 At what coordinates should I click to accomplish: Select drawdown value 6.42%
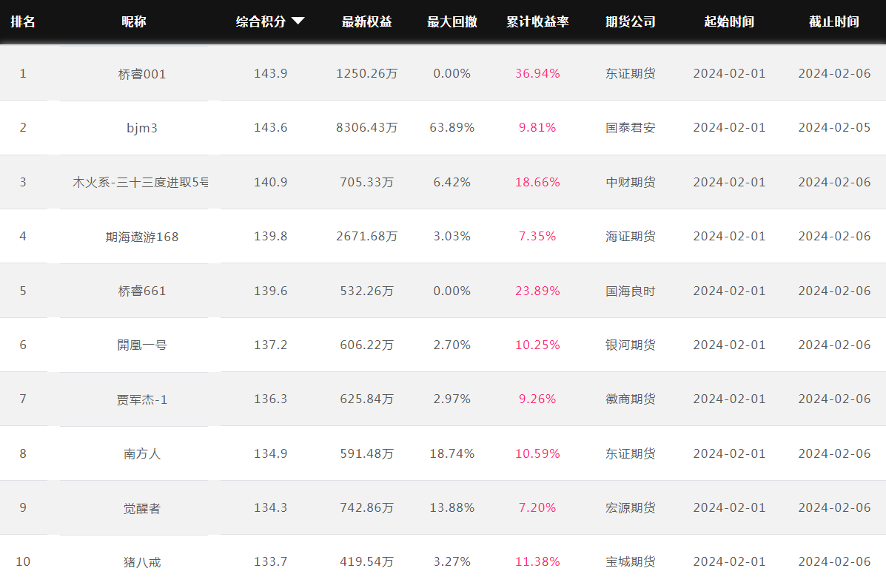click(x=452, y=182)
